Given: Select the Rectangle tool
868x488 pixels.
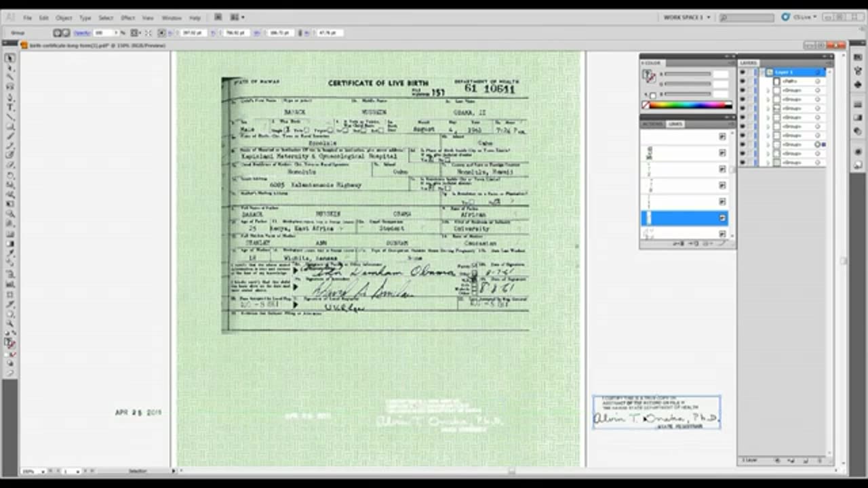Looking at the screenshot, I should pyautogui.click(x=10, y=127).
